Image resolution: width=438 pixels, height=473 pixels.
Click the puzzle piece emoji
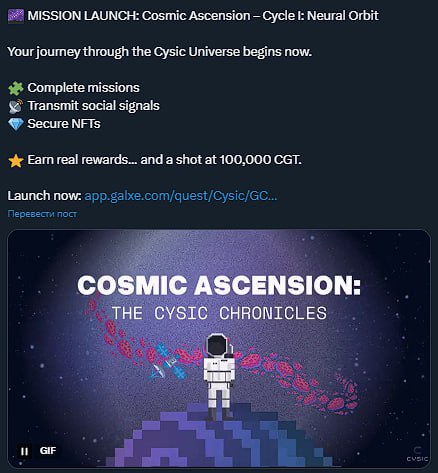pyautogui.click(x=16, y=88)
